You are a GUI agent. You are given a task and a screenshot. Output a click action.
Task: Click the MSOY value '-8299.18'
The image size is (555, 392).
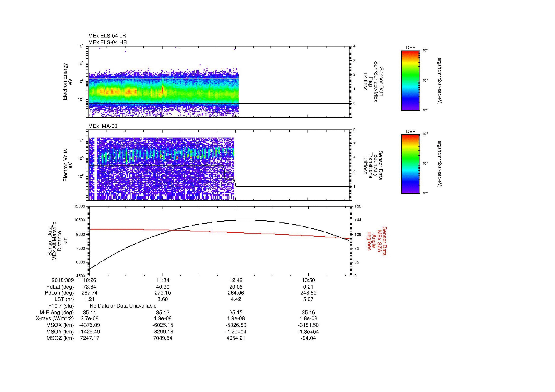point(163,332)
